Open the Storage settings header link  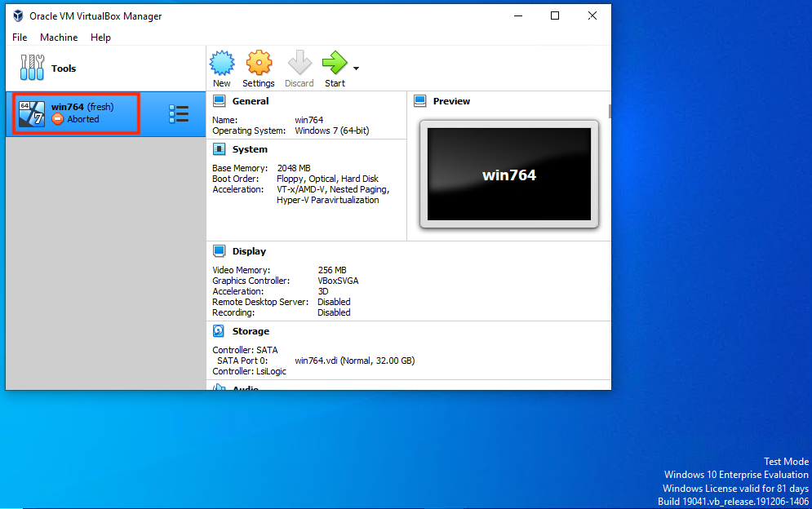[251, 331]
